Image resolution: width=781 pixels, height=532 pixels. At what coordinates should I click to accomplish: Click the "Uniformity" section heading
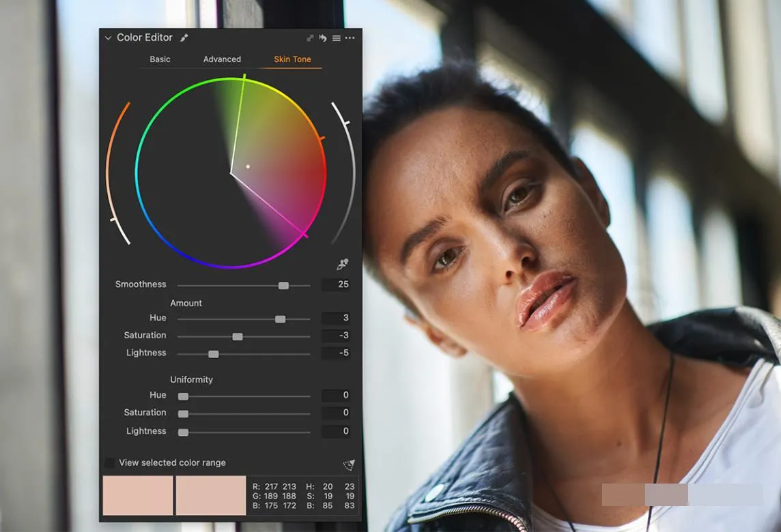[x=191, y=380]
